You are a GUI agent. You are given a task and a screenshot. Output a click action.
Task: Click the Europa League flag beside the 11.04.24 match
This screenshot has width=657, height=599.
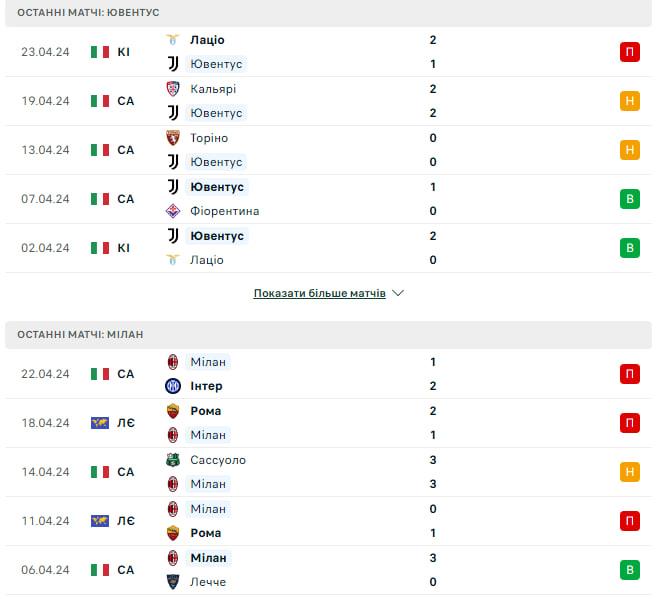(x=100, y=521)
